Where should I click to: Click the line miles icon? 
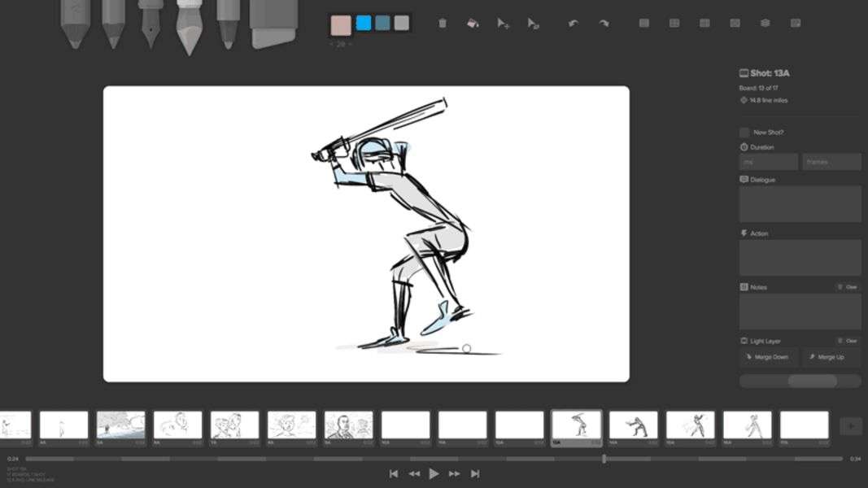(744, 100)
